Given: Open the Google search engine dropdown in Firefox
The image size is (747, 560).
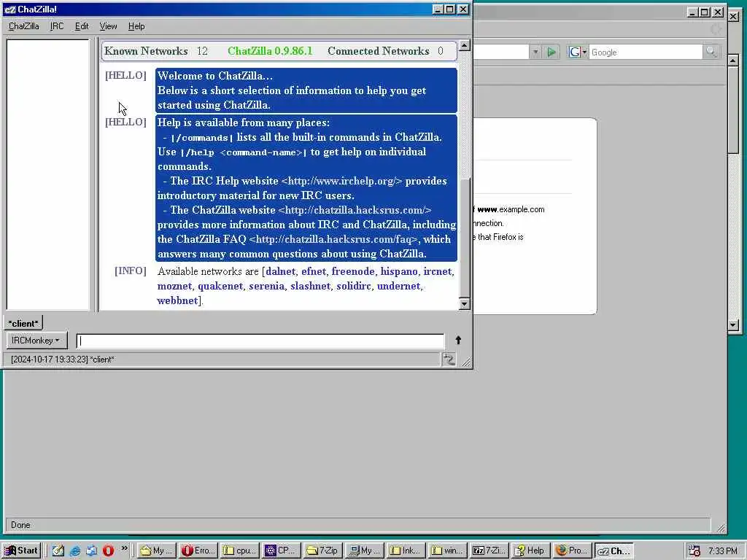Looking at the screenshot, I should point(578,52).
